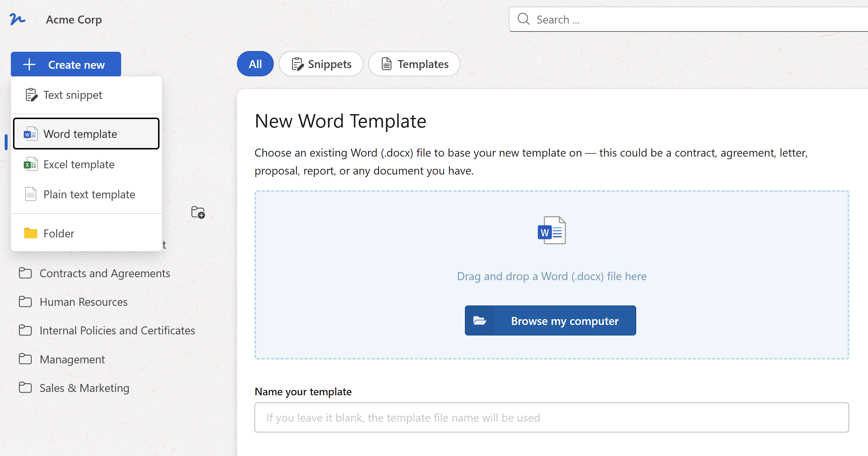Focus the Search input field
Viewport: 868px width, 456px height.
(x=689, y=19)
